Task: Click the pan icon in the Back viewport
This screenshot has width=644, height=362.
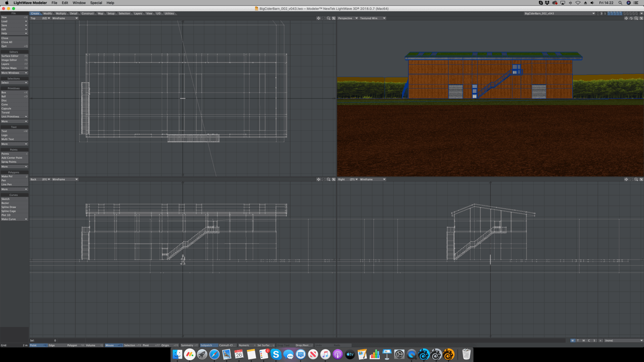Action: (x=318, y=179)
